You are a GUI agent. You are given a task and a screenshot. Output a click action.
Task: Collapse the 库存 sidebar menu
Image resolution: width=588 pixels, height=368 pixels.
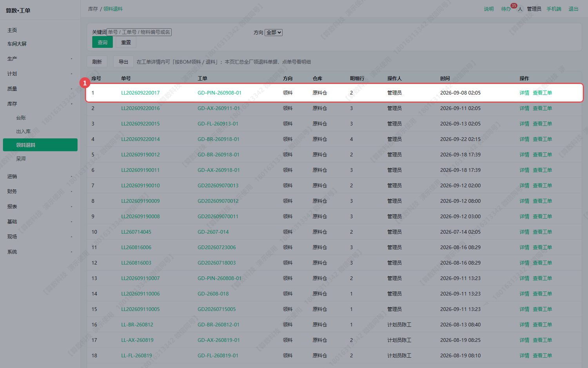coord(40,104)
